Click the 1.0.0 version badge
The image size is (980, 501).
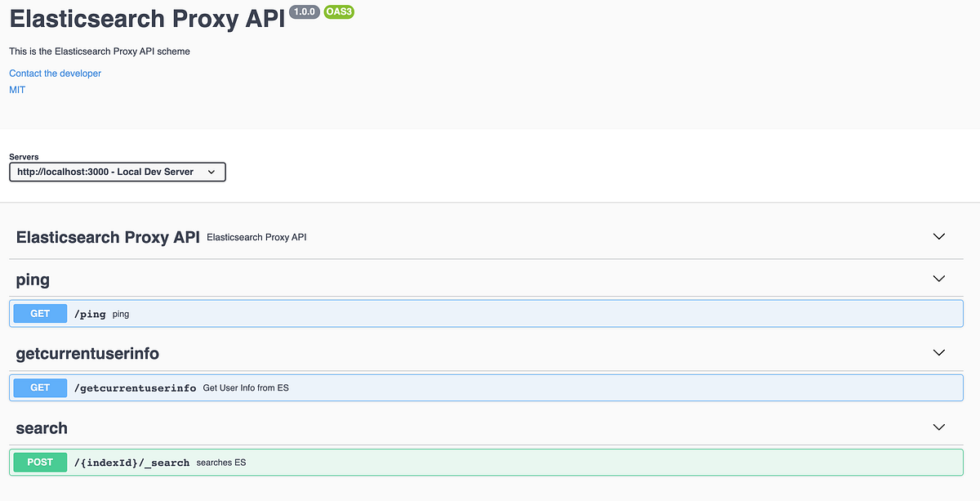(304, 11)
